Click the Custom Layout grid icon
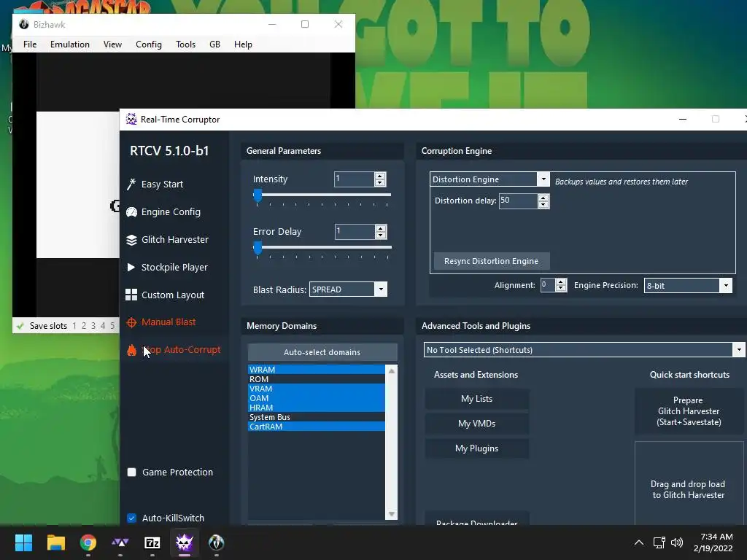The height and width of the screenshot is (560, 747). coord(131,295)
